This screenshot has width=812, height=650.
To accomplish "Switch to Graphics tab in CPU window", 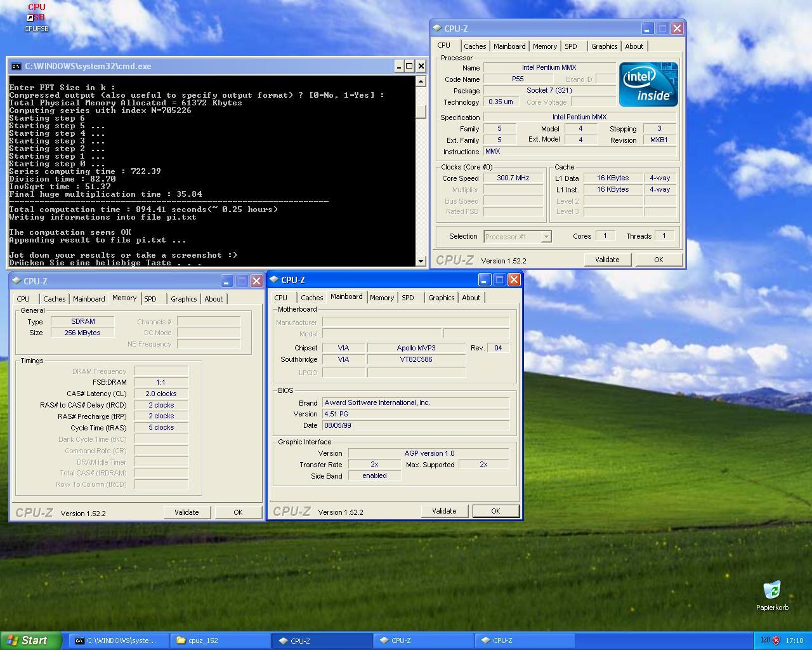I will point(604,46).
